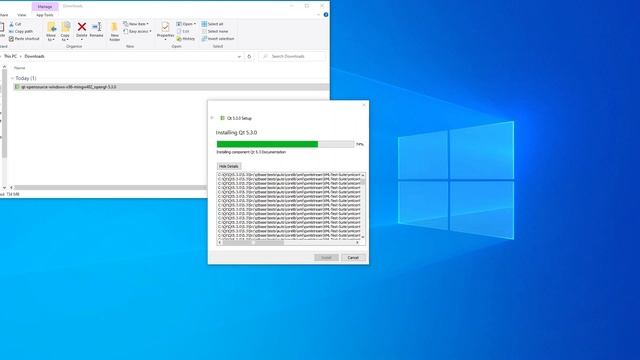Open File Explorer help icon
Image resolution: width=640 pixels, height=360 pixels.
[326, 15]
